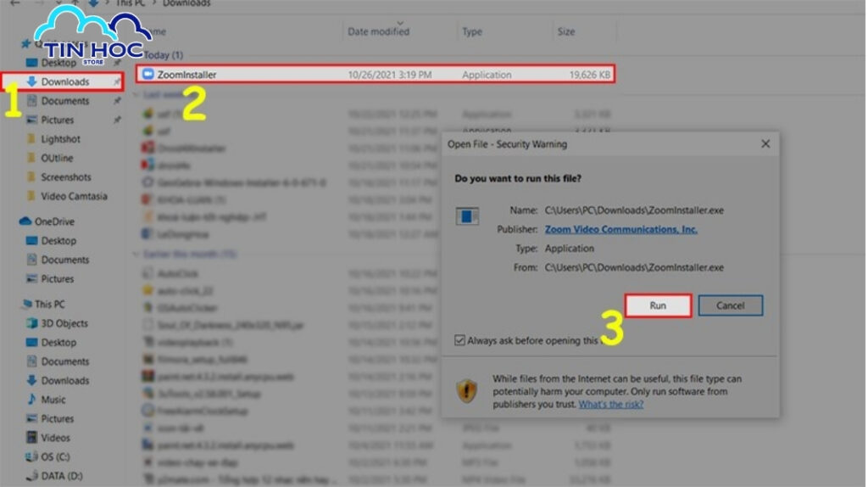Open the Music folder under This PC
This screenshot has height=487, width=868.
tap(53, 400)
